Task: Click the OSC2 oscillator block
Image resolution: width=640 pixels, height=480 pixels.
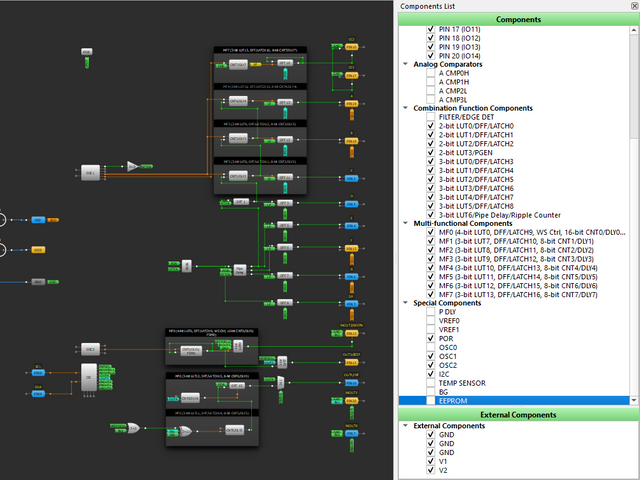Action: (x=90, y=349)
